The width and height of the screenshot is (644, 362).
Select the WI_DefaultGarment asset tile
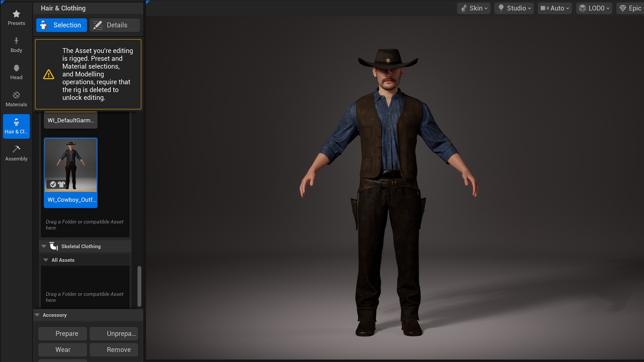pos(70,120)
